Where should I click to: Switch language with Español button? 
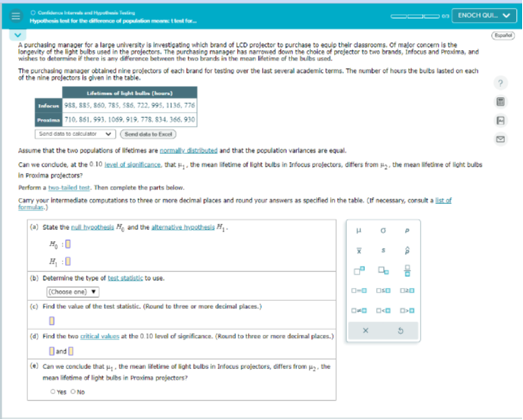503,35
